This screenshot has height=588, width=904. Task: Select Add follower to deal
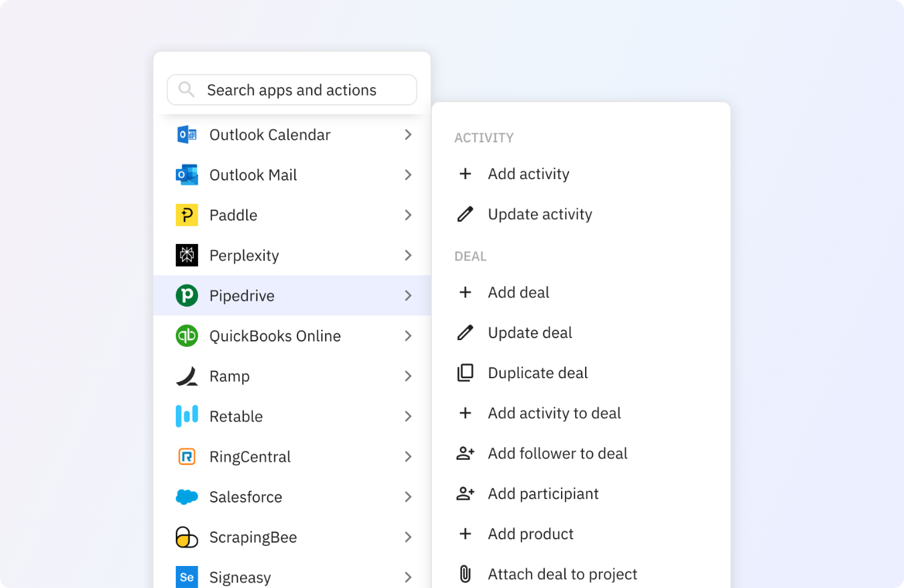(x=557, y=453)
